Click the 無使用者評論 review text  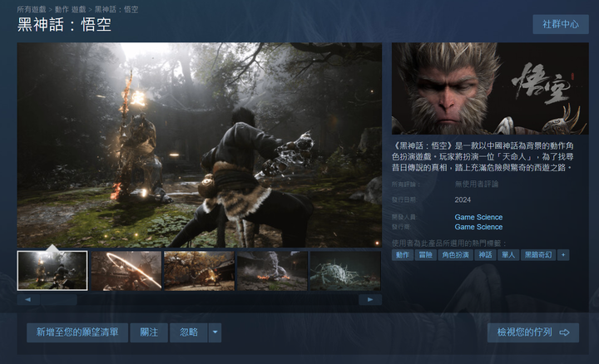pyautogui.click(x=477, y=184)
